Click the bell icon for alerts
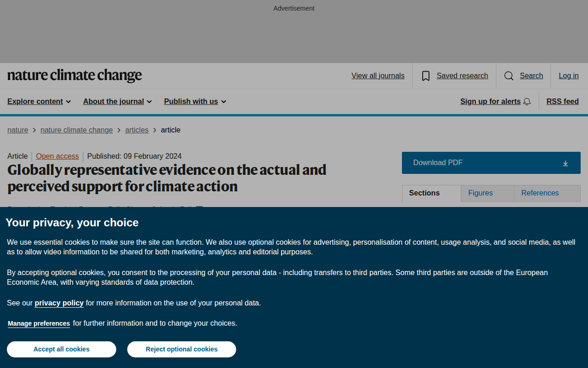Image resolution: width=588 pixels, height=368 pixels. (527, 102)
